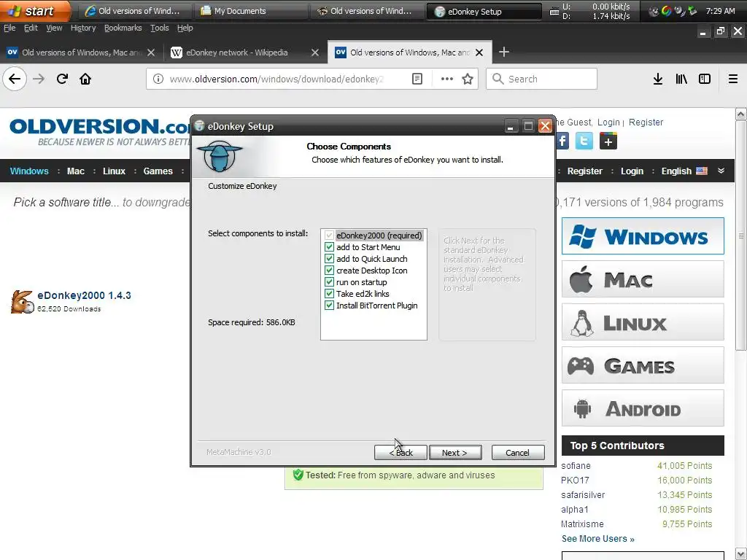Bookmark this page with the star icon
This screenshot has width=747, height=560.
468,79
